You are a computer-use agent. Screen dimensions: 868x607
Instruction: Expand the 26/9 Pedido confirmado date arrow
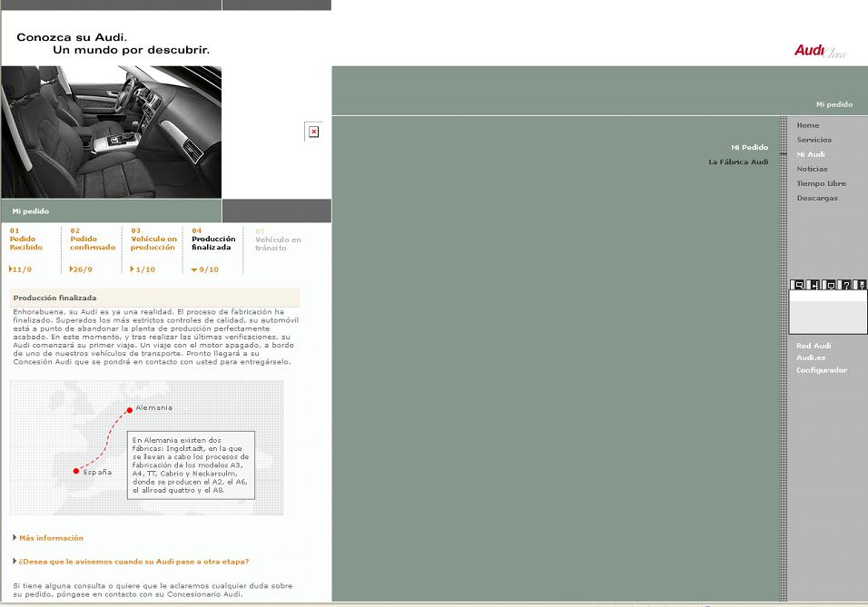(71, 269)
